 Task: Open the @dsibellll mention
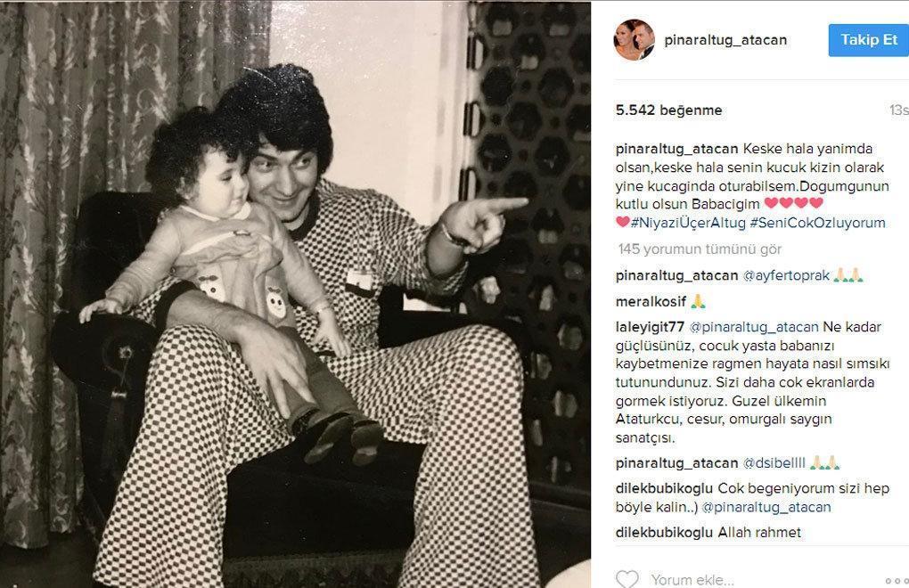pos(774,463)
